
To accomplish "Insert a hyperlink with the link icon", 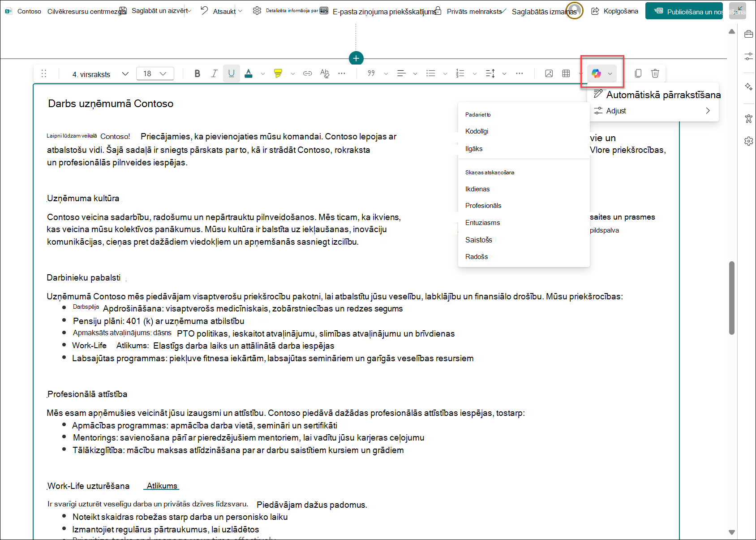I will (308, 73).
